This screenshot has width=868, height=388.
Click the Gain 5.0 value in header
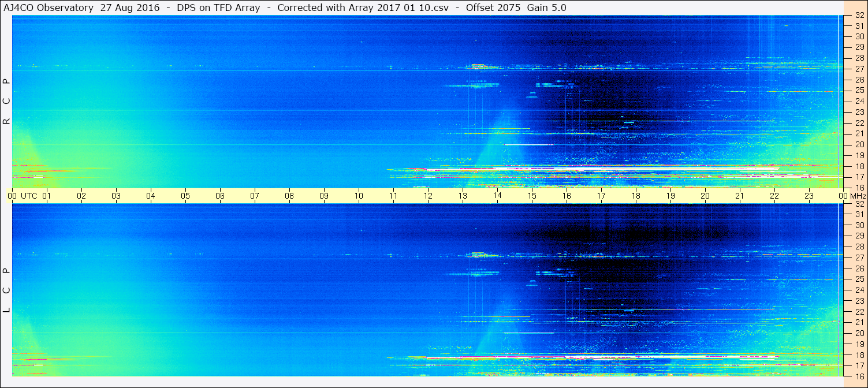coord(546,8)
